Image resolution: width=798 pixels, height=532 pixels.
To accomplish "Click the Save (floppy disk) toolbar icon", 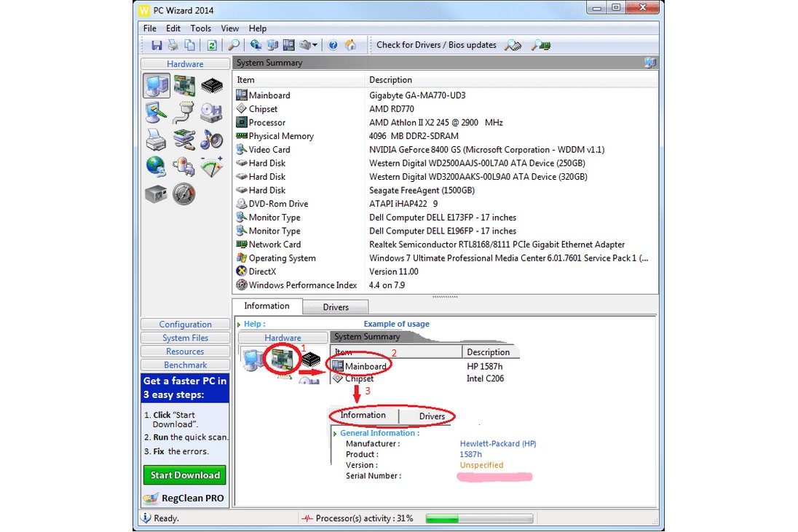I will (x=157, y=45).
